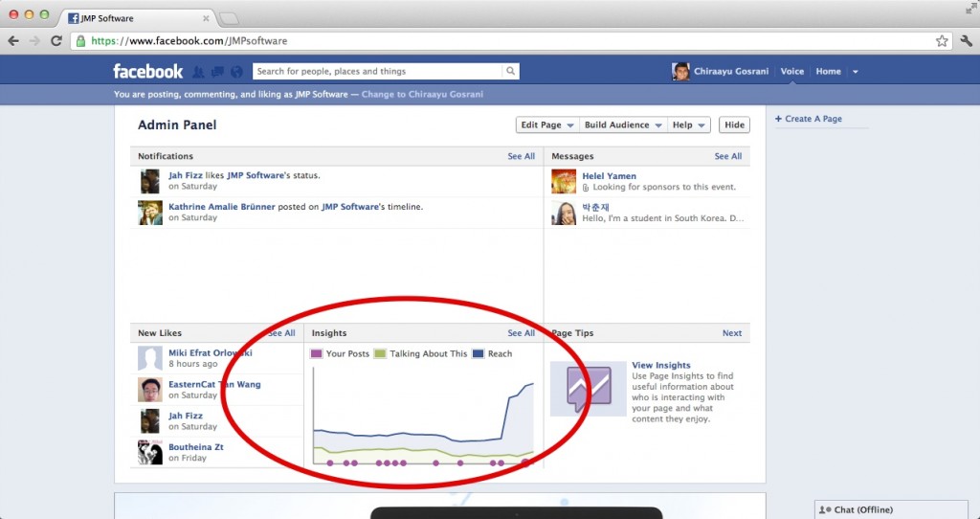Viewport: 980px width, 519px height.
Task: Focus the Facebook search field
Action: (x=377, y=71)
